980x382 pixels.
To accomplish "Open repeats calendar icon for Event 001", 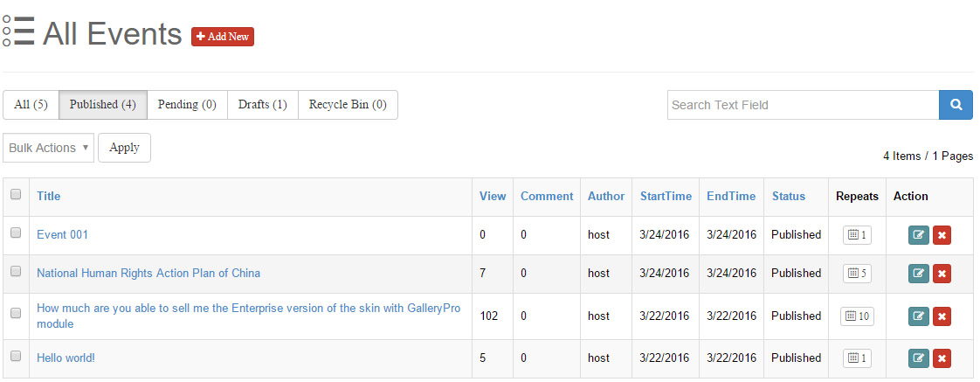I will (857, 235).
